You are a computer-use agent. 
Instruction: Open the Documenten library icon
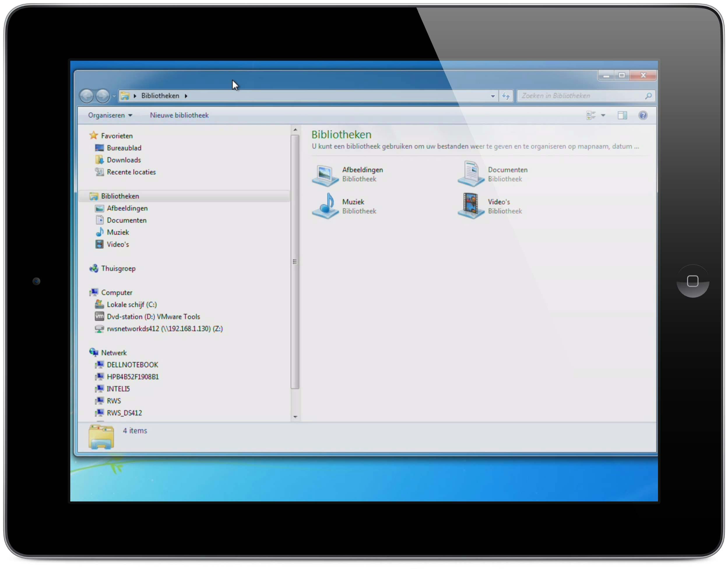pos(471,174)
